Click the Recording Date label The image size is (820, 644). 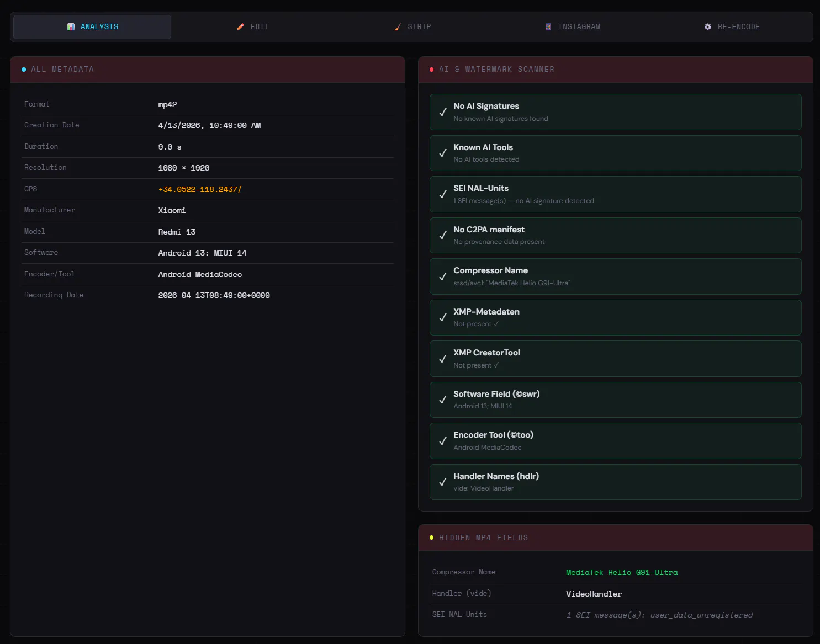[x=54, y=295]
